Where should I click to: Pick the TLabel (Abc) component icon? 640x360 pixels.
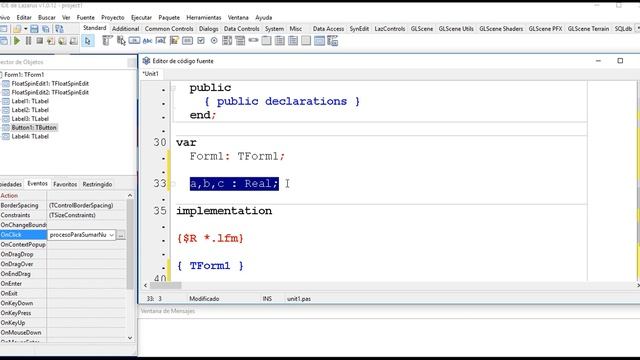point(147,41)
